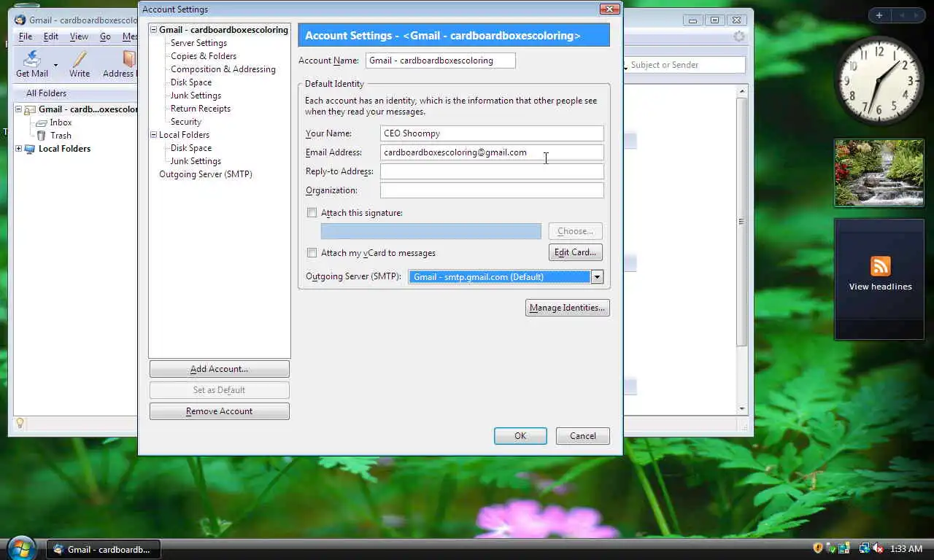Select Outgoing Server (SMTP) entry
934x560 pixels.
coord(206,174)
